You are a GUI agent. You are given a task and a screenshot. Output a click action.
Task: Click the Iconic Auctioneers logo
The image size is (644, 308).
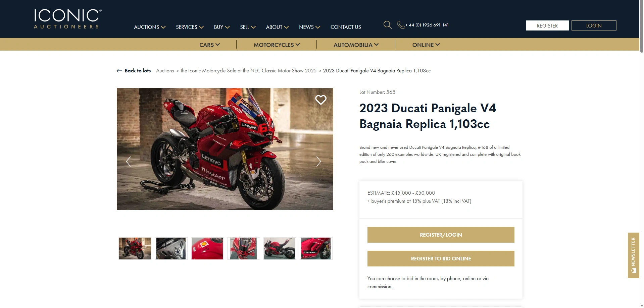[67, 19]
